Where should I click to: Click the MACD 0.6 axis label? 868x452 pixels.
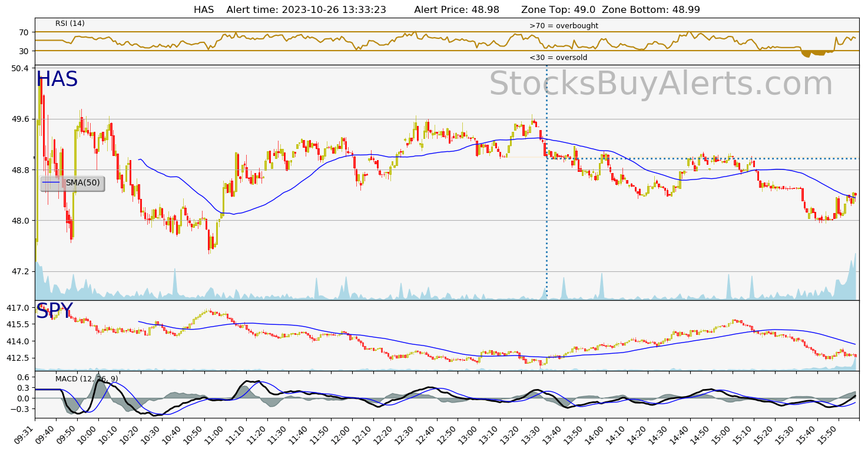[22, 377]
